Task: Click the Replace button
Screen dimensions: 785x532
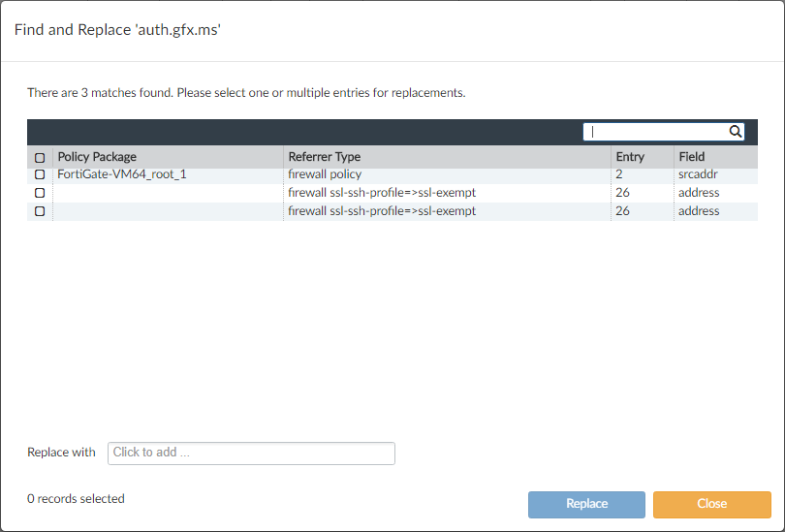Action: pyautogui.click(x=586, y=504)
